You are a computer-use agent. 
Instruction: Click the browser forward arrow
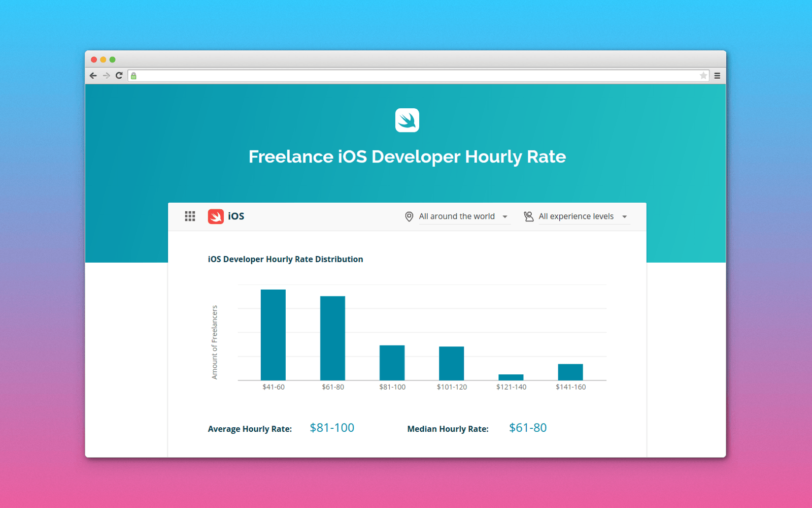[x=106, y=76]
